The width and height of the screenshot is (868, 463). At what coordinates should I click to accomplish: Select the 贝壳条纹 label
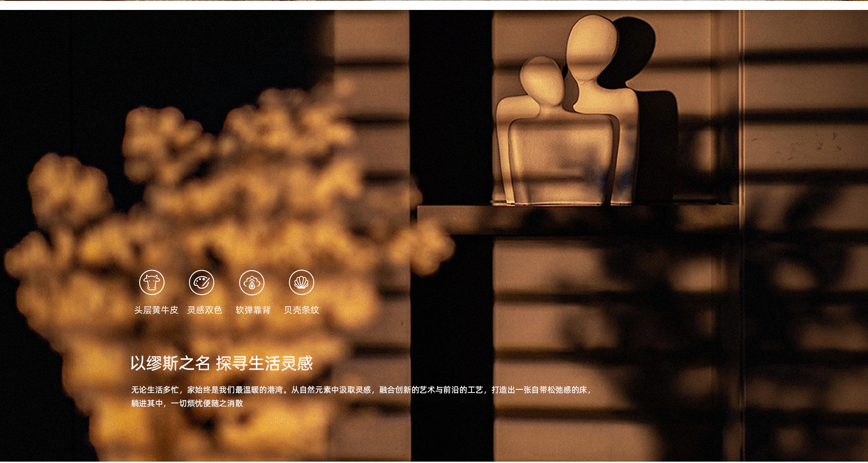click(x=302, y=310)
